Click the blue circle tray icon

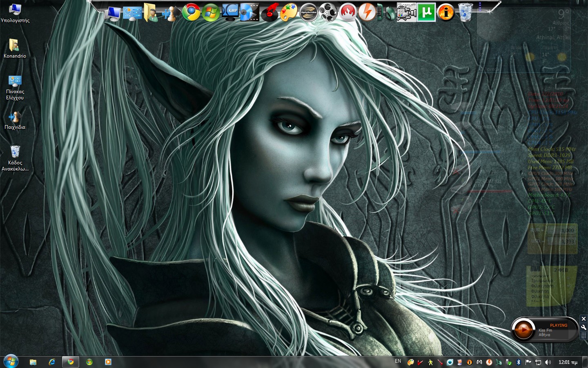pyautogui.click(x=450, y=362)
